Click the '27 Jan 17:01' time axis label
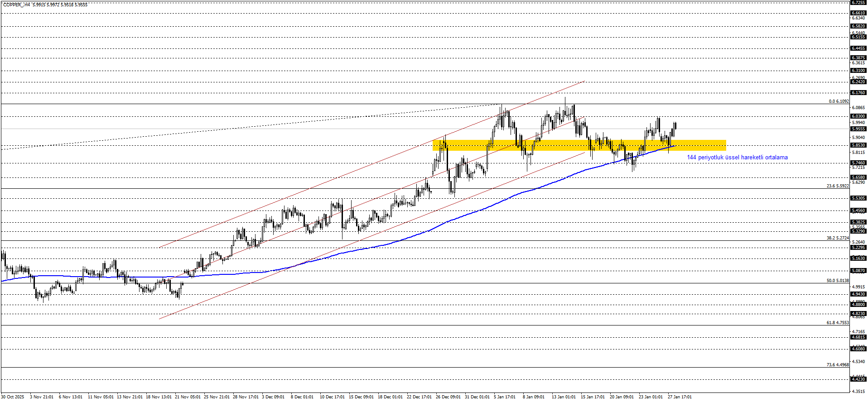The width and height of the screenshot is (868, 402). point(680,397)
